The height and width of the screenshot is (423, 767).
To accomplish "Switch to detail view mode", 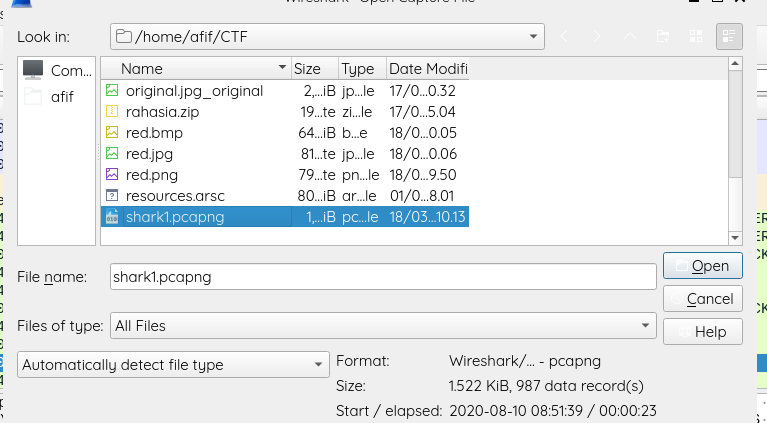I will 729,36.
